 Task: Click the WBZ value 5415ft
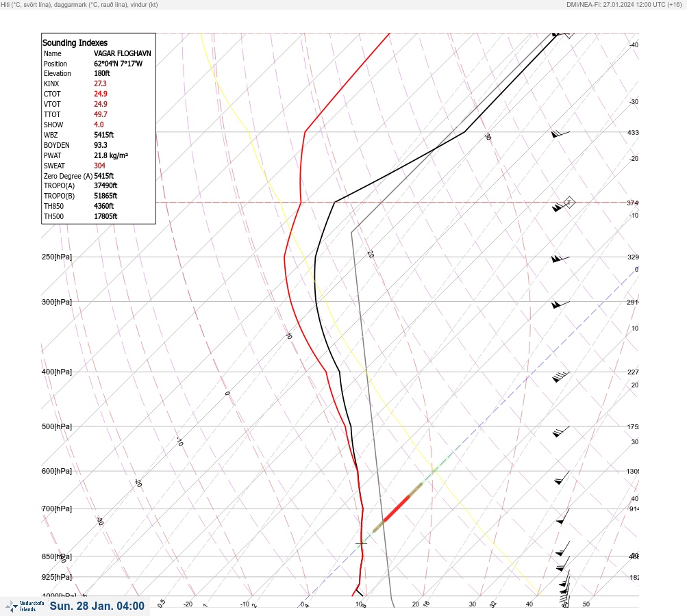pyautogui.click(x=103, y=135)
